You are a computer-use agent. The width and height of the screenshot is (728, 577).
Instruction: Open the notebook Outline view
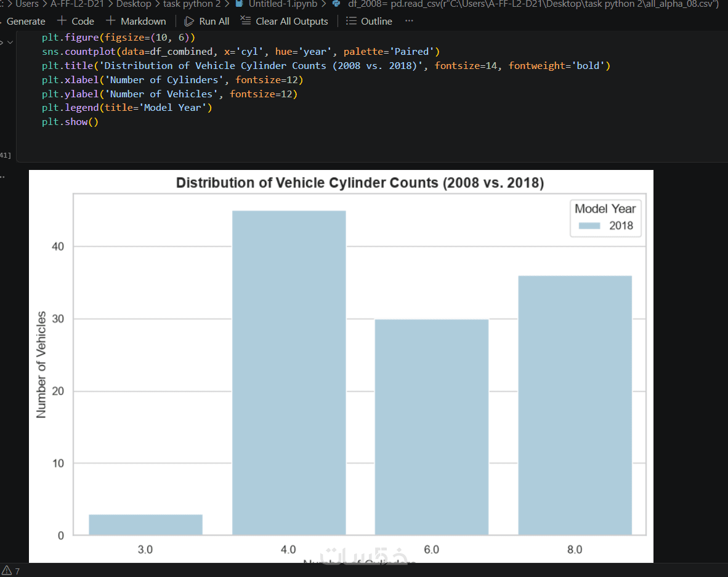(x=369, y=22)
